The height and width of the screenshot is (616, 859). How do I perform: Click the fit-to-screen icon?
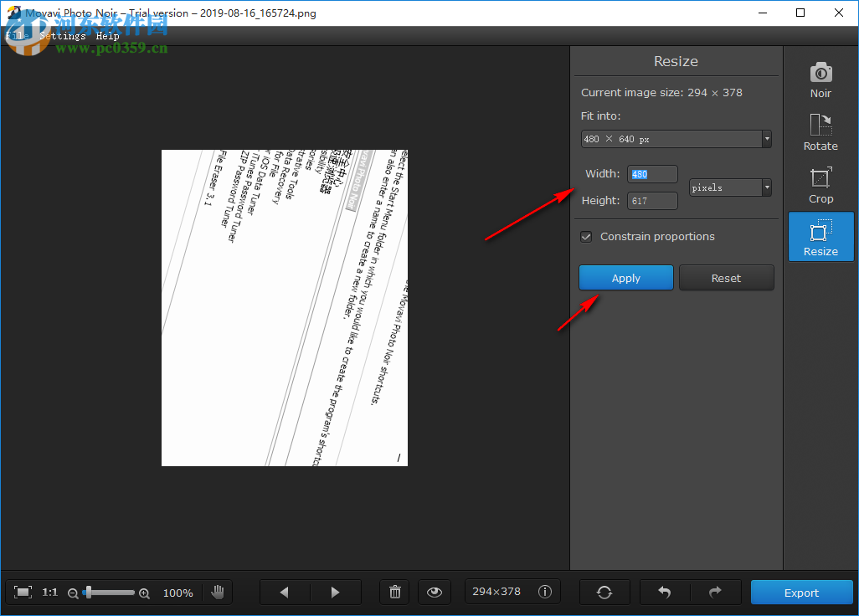tap(25, 592)
